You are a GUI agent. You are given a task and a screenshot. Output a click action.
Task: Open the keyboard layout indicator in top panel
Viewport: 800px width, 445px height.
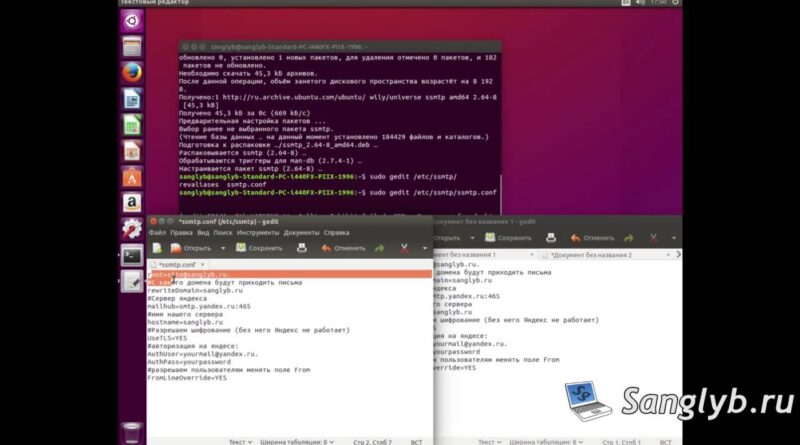pos(626,3)
